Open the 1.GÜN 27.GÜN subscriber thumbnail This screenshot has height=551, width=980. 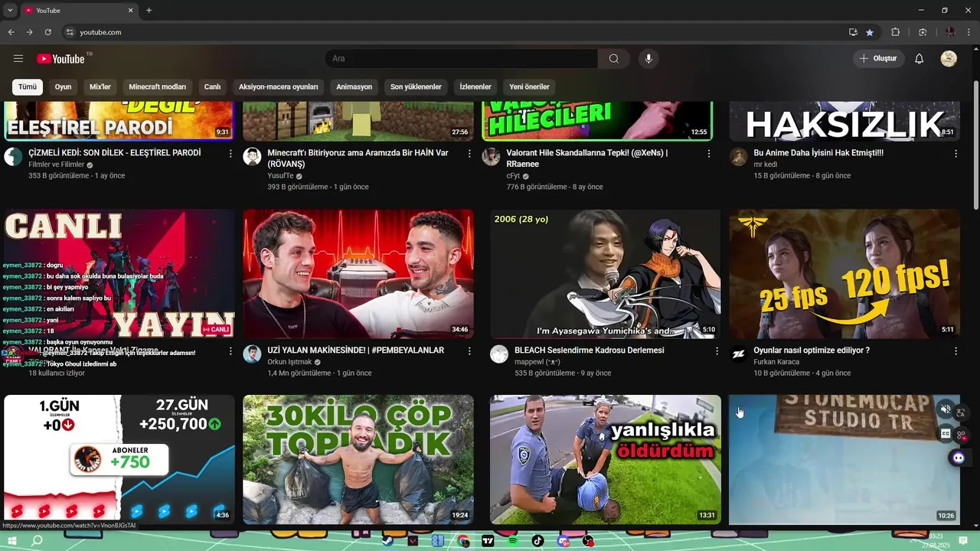(x=119, y=459)
